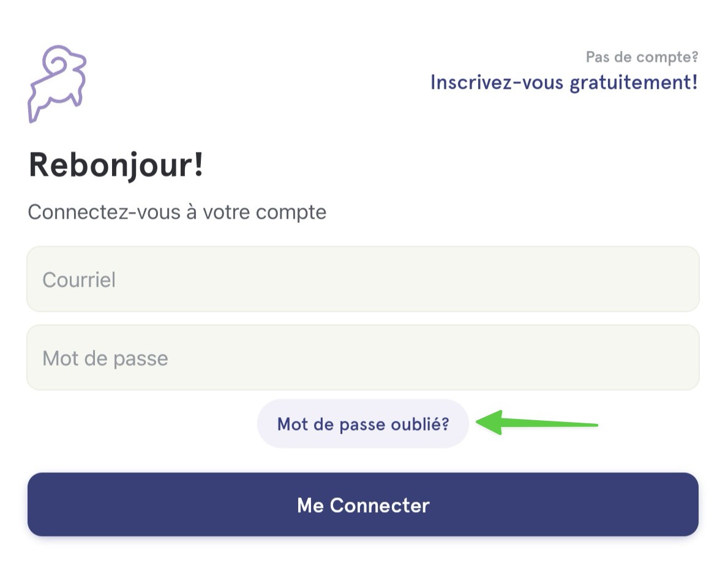The image size is (728, 566).
Task: Place the cursor in the email box
Action: (x=363, y=279)
